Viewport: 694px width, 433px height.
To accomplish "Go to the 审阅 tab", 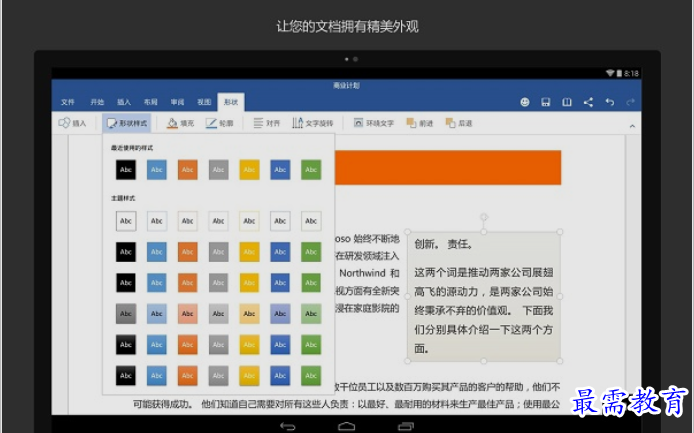I will [x=177, y=102].
